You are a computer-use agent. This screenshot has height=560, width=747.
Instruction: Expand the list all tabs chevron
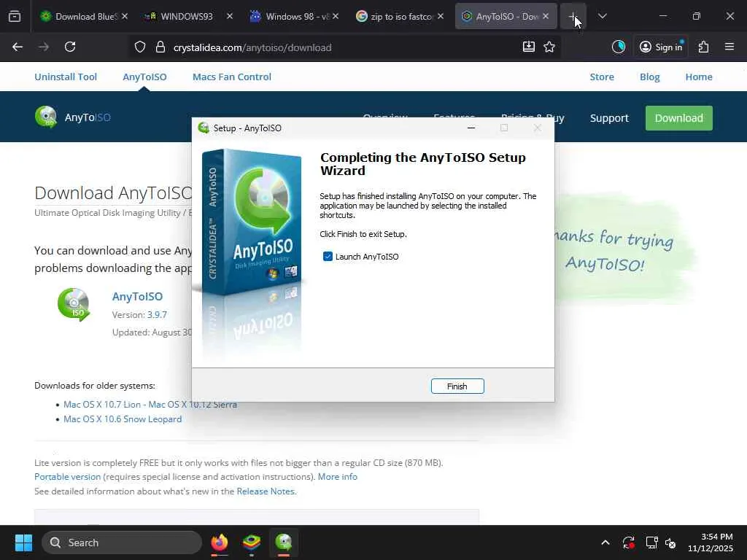tap(602, 16)
